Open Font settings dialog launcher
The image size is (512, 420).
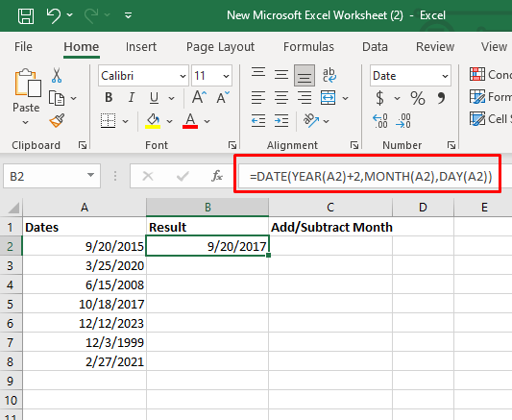pyautogui.click(x=232, y=145)
